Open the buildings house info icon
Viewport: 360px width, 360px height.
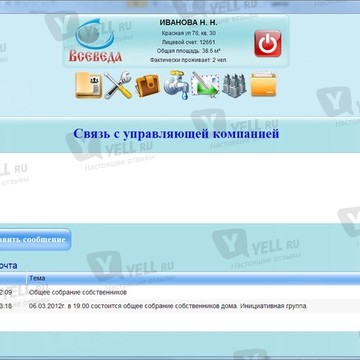(234, 85)
